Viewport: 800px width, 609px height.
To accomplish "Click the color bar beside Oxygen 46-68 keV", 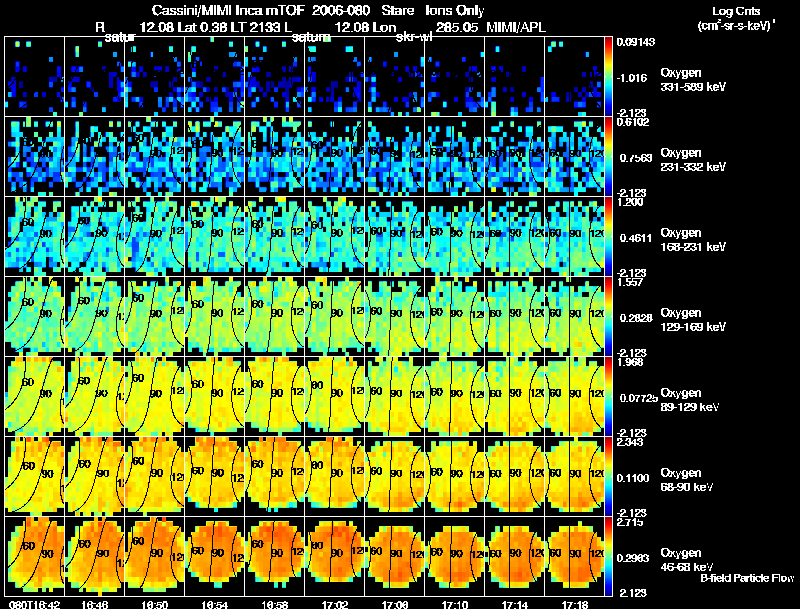I will point(608,556).
